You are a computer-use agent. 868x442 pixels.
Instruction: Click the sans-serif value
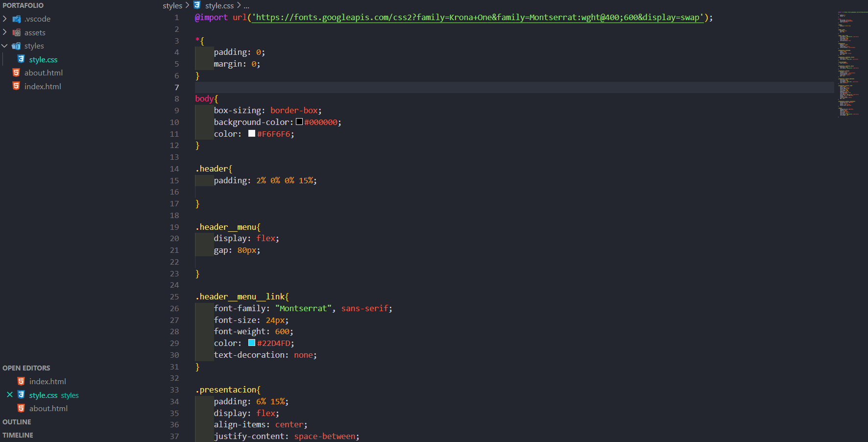click(x=365, y=309)
